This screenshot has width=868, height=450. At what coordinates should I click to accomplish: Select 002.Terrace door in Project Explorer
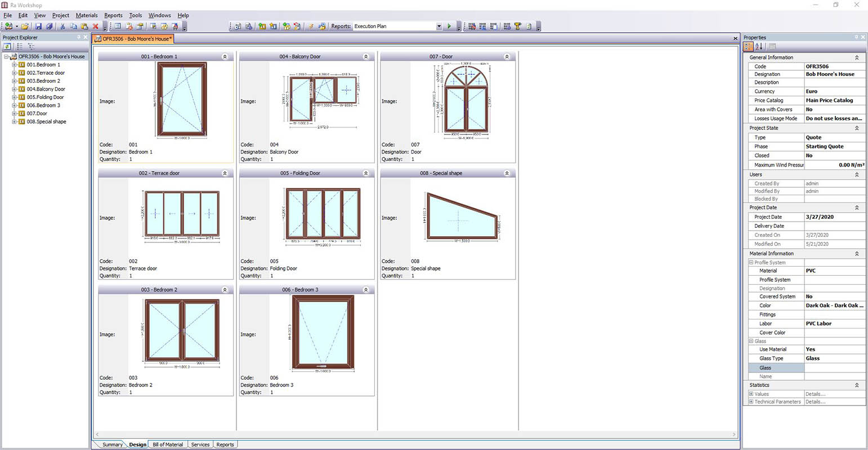click(x=46, y=73)
